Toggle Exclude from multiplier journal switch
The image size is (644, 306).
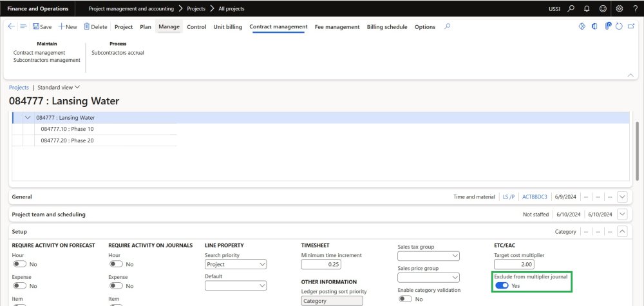point(502,286)
